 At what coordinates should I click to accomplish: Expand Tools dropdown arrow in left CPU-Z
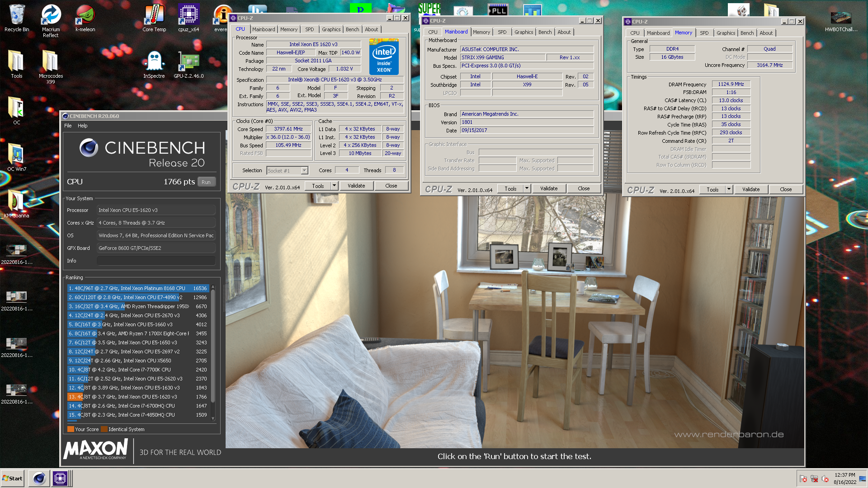point(334,186)
